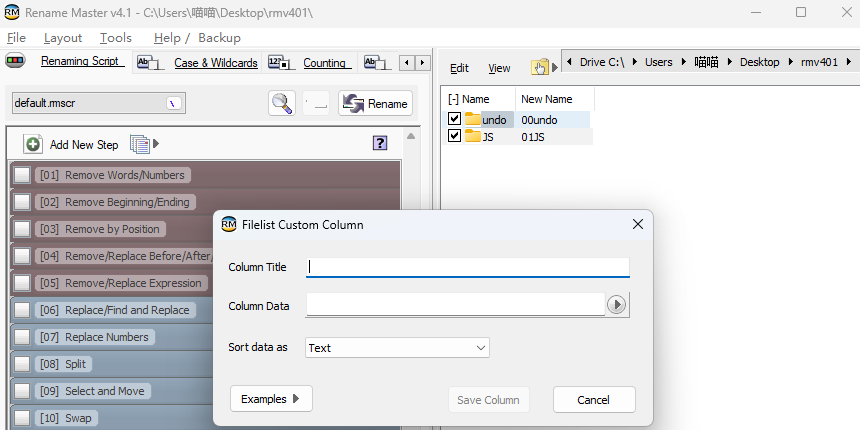The width and height of the screenshot is (860, 430).
Task: Uncheck the undo folder checkbox
Action: click(x=455, y=119)
